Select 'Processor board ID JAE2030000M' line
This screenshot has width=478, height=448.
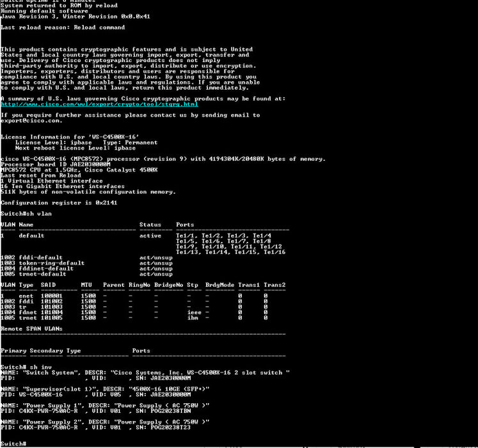click(x=56, y=164)
